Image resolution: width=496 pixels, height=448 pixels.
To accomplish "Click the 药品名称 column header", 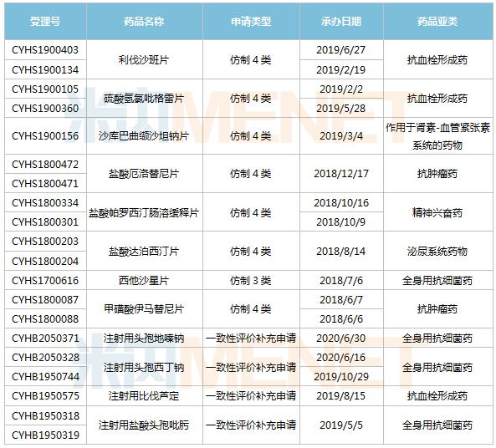I will 145,22.
